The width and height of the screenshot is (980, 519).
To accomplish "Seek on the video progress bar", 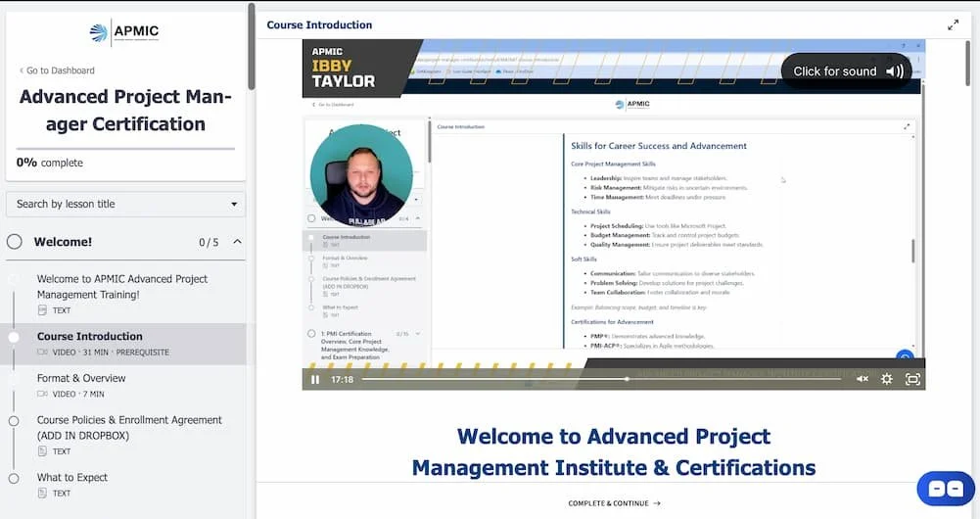I will tap(601, 379).
